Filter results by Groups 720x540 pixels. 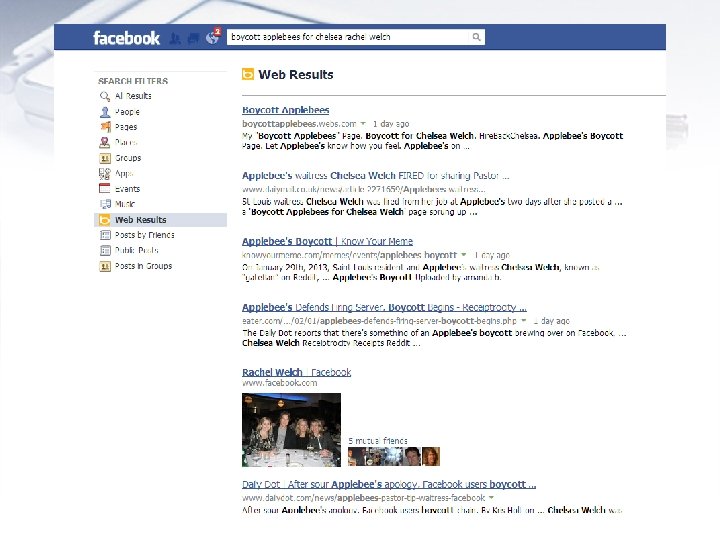click(x=128, y=158)
